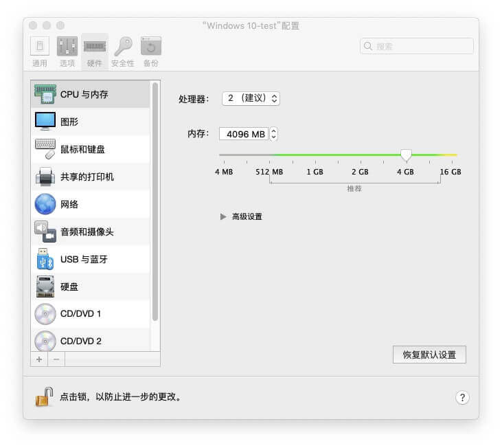Open the 备份 (Backup) toolbar icon
The height and width of the screenshot is (448, 502).
(151, 47)
